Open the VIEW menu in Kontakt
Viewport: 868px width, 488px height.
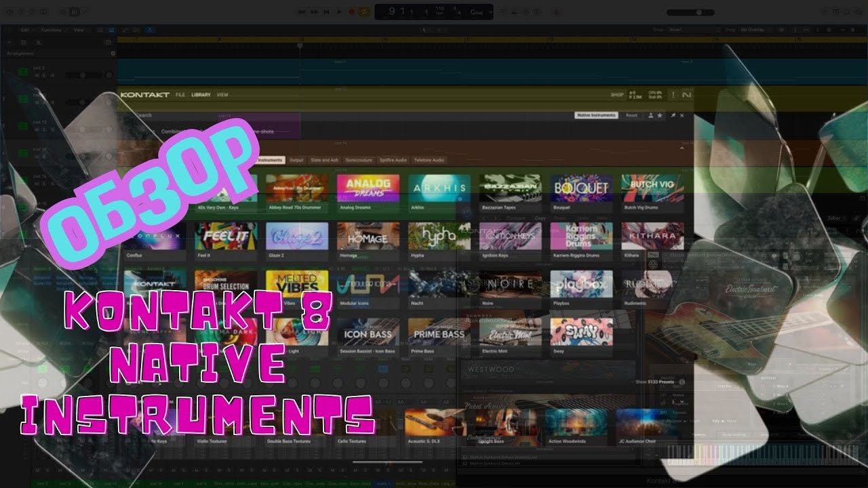pos(222,95)
